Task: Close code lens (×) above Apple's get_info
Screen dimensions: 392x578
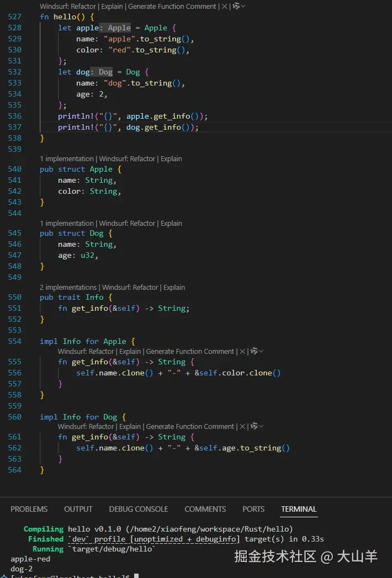Action: click(x=242, y=351)
